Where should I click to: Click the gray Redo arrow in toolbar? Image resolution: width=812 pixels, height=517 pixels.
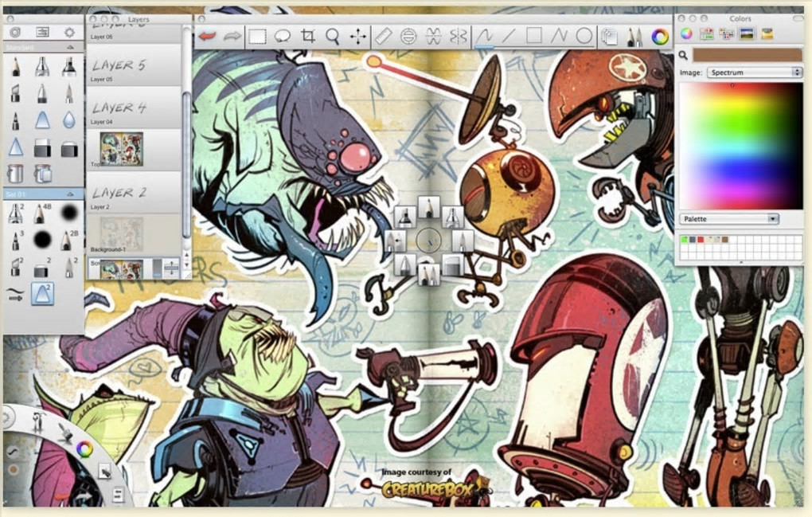[x=232, y=37]
